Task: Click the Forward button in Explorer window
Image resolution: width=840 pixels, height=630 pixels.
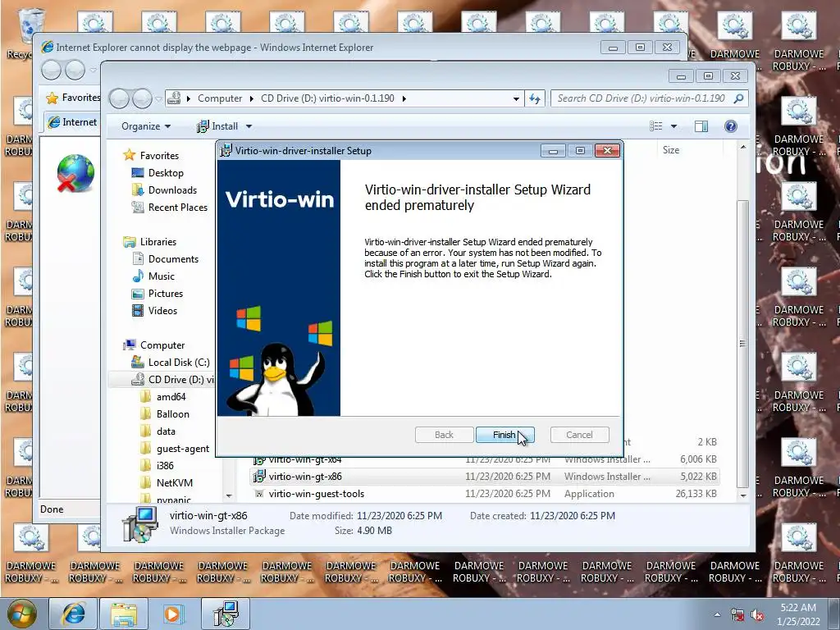Action: click(x=143, y=98)
